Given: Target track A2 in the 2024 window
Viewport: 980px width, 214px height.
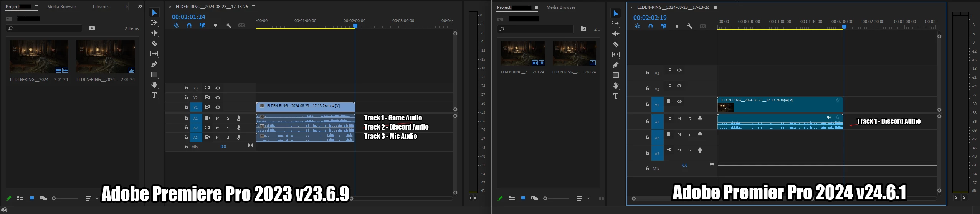Looking at the screenshot, I should click(x=657, y=137).
